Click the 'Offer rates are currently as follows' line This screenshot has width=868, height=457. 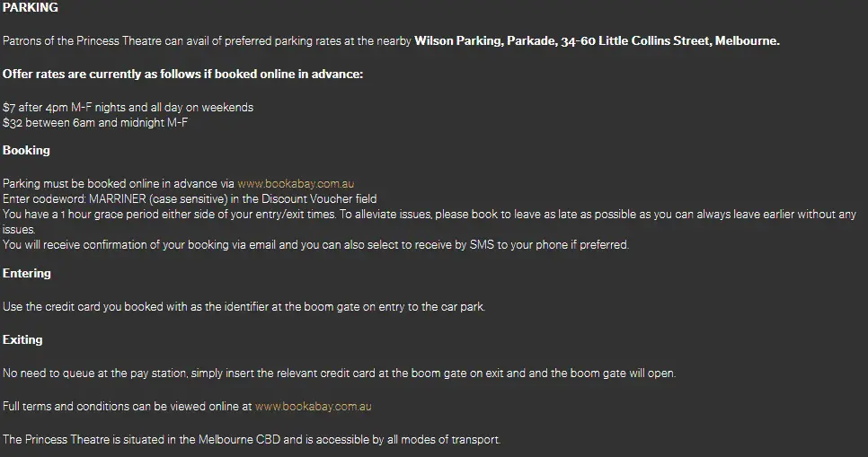(x=182, y=75)
